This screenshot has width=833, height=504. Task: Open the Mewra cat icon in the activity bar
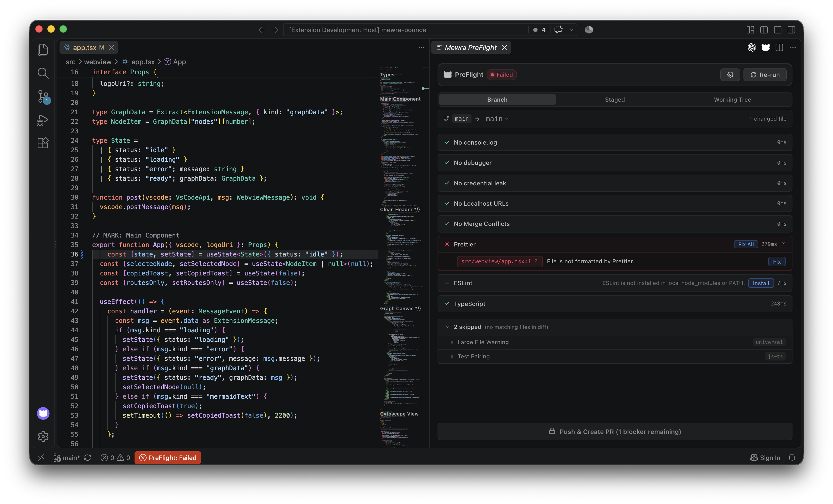click(x=43, y=413)
